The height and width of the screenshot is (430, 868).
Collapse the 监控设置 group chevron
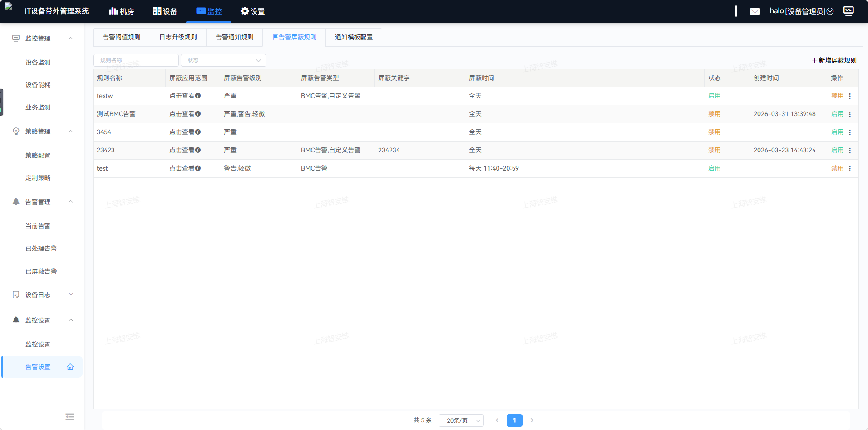(x=71, y=320)
